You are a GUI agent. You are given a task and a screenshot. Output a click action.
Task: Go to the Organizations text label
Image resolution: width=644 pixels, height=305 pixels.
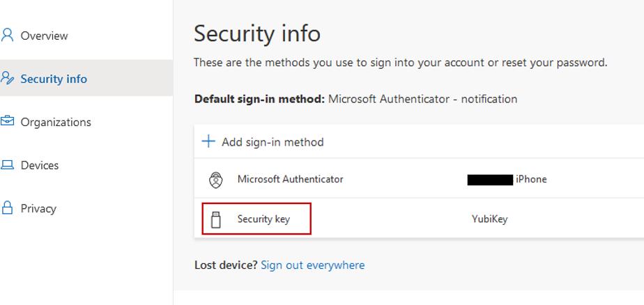[x=56, y=122]
